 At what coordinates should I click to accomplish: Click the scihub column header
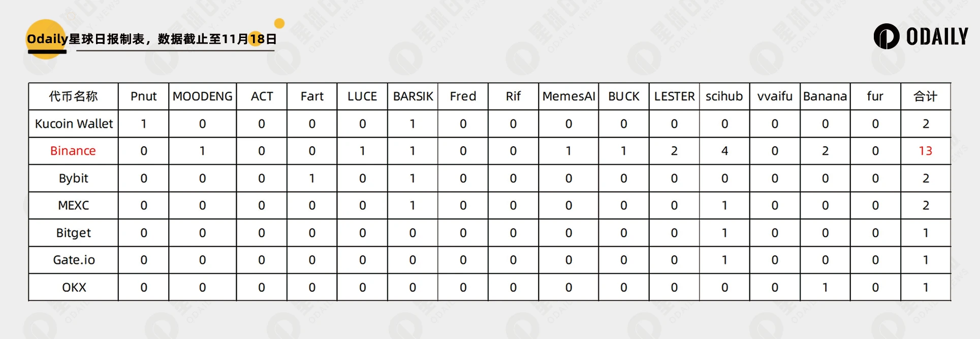724,96
